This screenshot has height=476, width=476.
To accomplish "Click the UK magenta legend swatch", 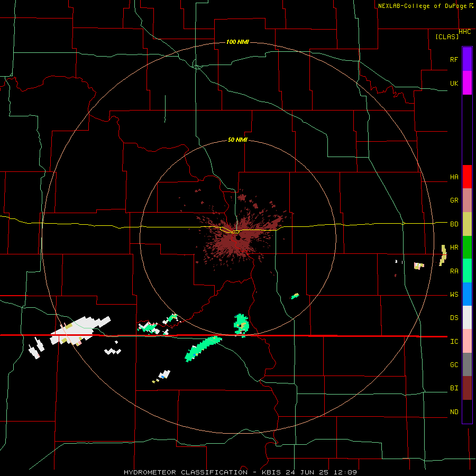I will tap(467, 83).
